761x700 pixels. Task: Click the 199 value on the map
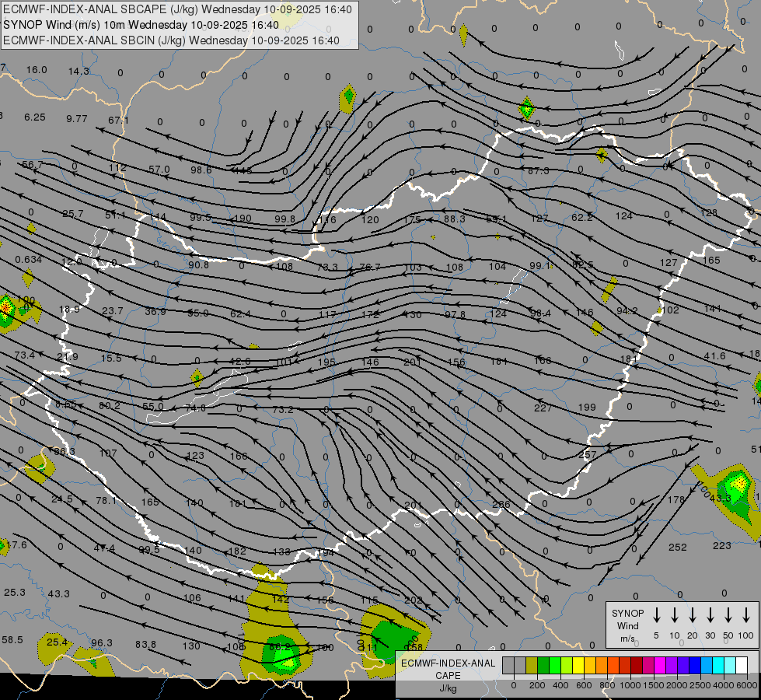pos(587,407)
